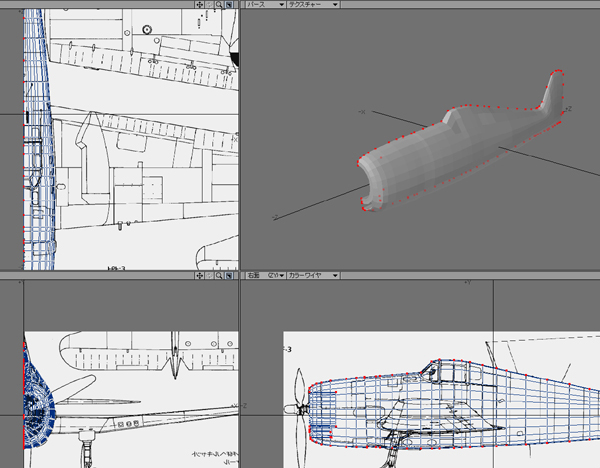
Task: Open the 右面 (ZY) view dropdown
Action: [x=266, y=273]
